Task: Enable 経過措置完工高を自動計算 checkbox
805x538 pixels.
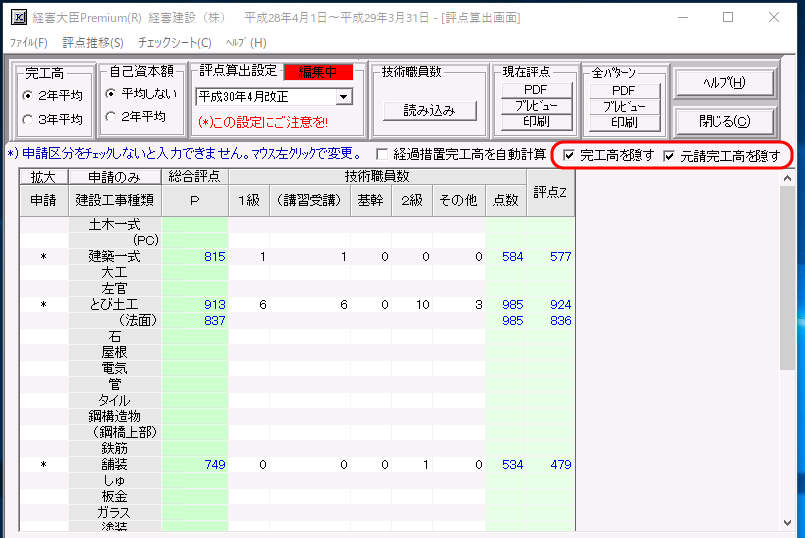Action: click(x=381, y=154)
